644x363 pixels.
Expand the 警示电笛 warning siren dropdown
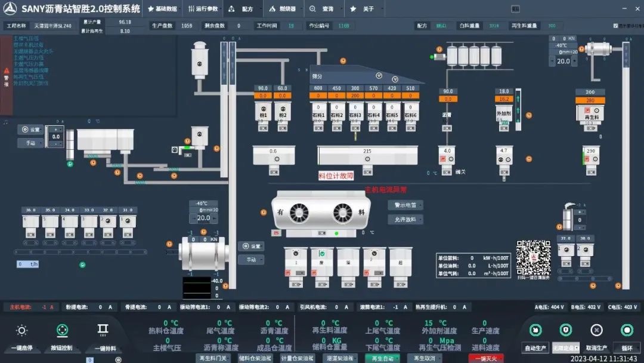point(405,205)
